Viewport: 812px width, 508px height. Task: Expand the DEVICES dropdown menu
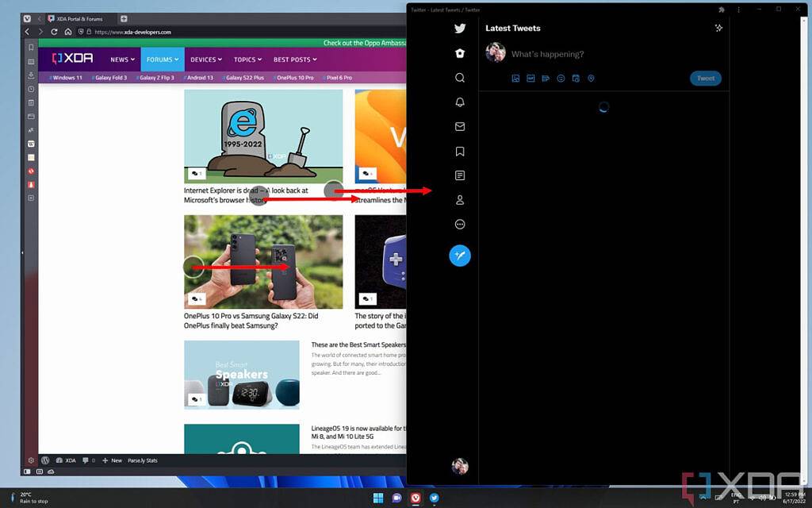(206, 60)
